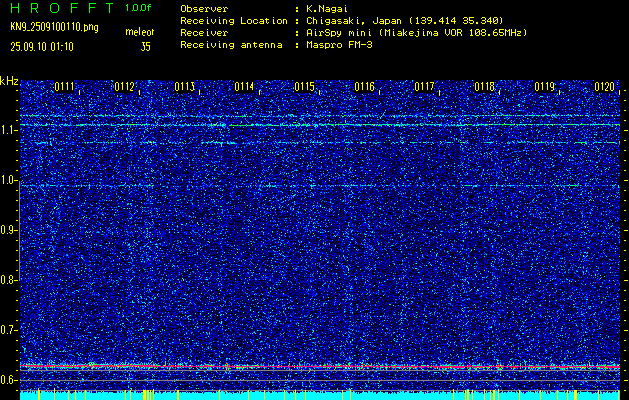
Task: Click the 0120 time marker
Action: coord(605,87)
